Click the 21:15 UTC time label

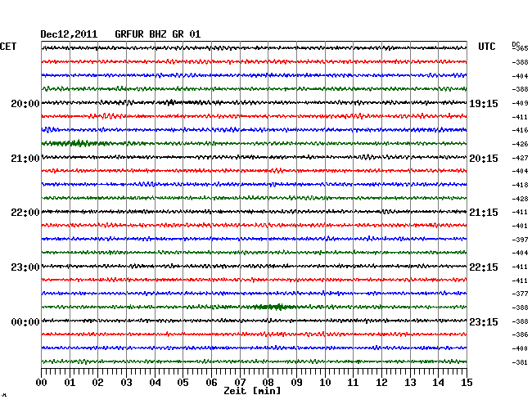click(484, 213)
